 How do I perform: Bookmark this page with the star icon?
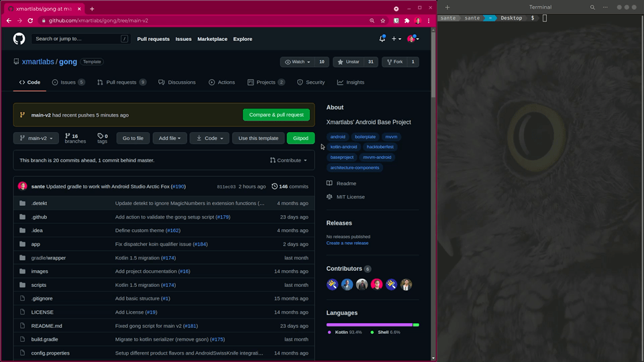[382, 21]
